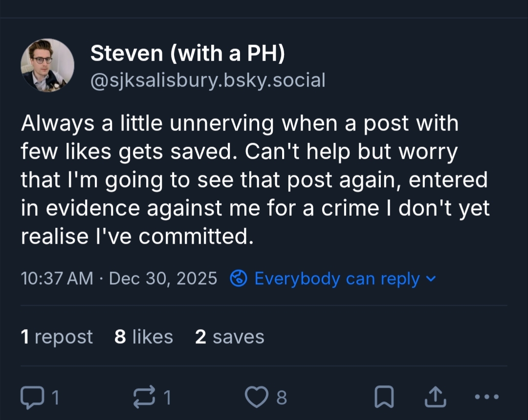The width and height of the screenshot is (528, 420).
Task: Click the globe icon beside reply settings
Action: pyautogui.click(x=239, y=279)
